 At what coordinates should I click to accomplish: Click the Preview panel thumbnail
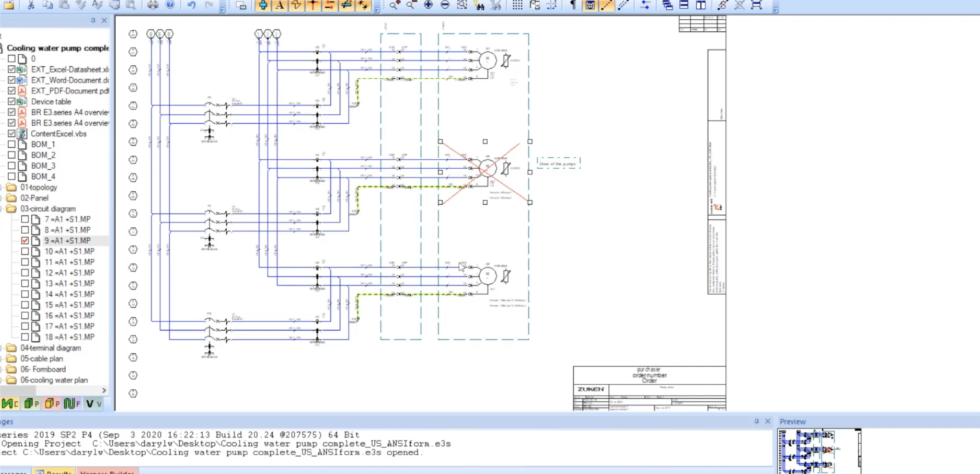[x=819, y=451]
